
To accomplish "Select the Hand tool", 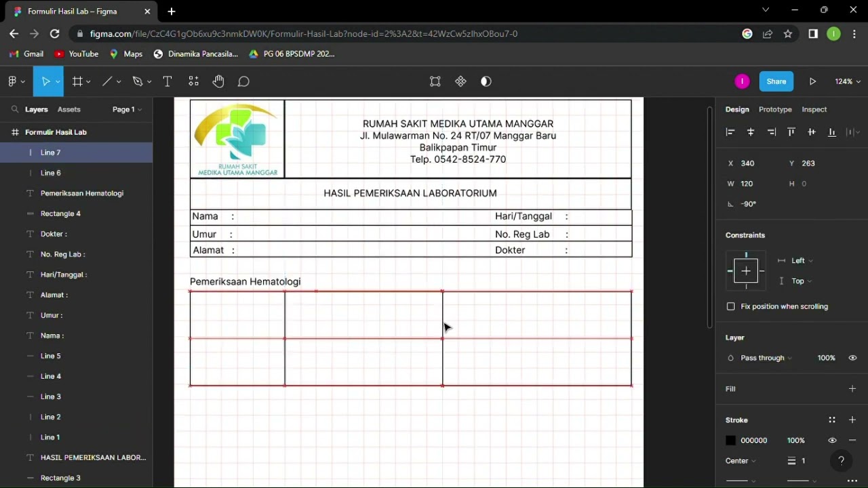I will coord(218,81).
